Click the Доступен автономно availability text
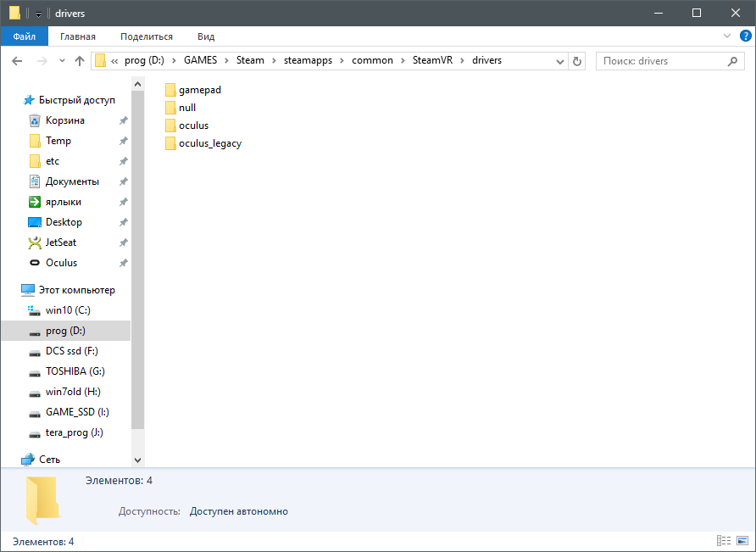The width and height of the screenshot is (756, 552). point(239,511)
